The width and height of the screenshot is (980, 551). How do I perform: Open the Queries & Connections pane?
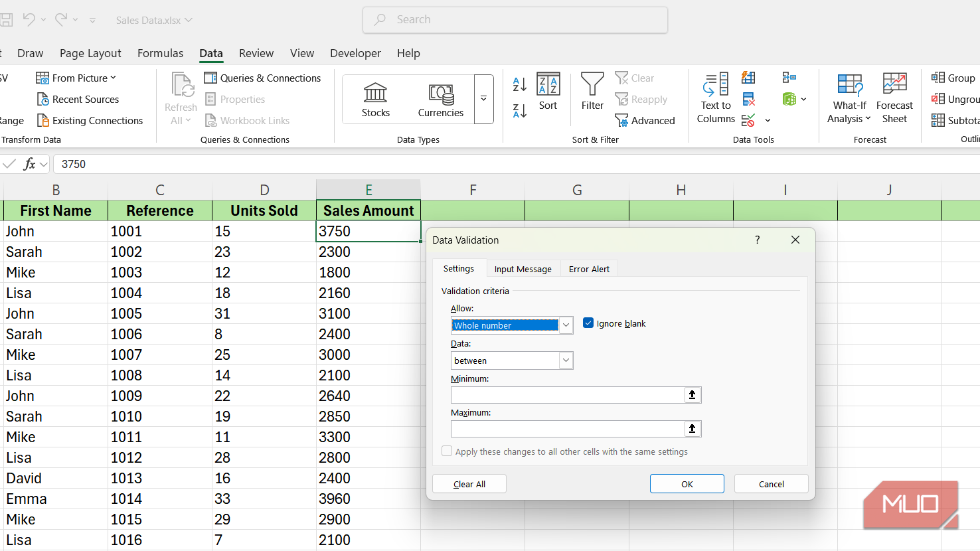click(x=263, y=78)
